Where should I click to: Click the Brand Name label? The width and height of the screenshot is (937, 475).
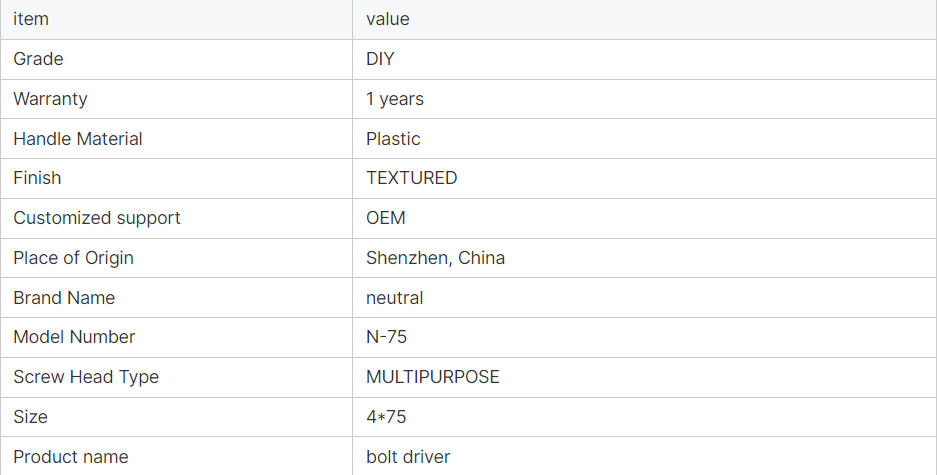(64, 298)
